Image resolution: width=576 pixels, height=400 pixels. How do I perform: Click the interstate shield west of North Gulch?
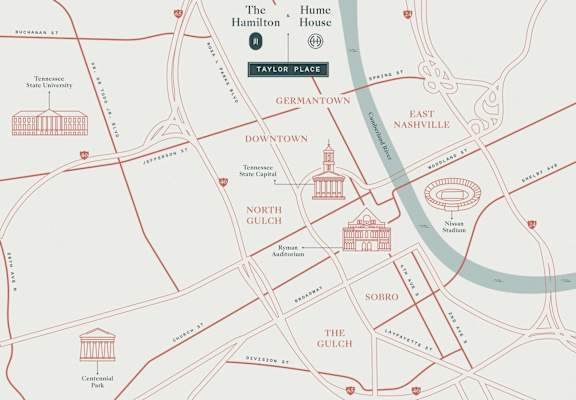pyautogui.click(x=223, y=182)
